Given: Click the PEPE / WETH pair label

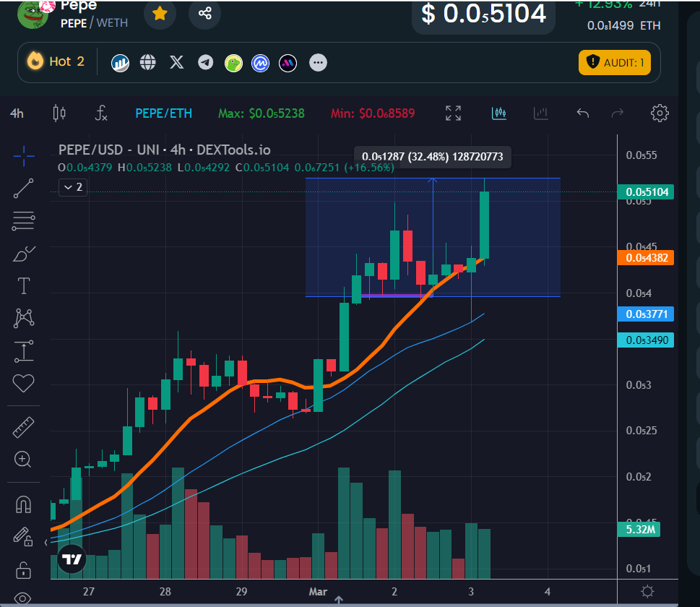Looking at the screenshot, I should click(94, 23).
